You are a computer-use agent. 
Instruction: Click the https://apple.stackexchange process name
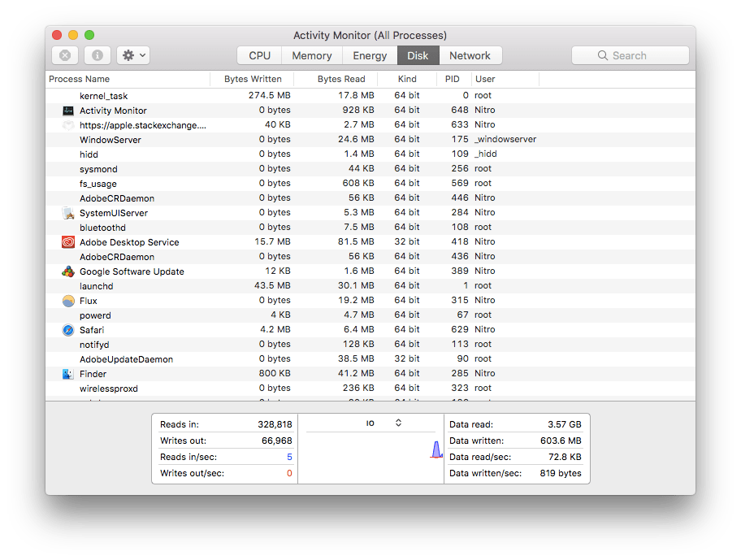tap(143, 125)
